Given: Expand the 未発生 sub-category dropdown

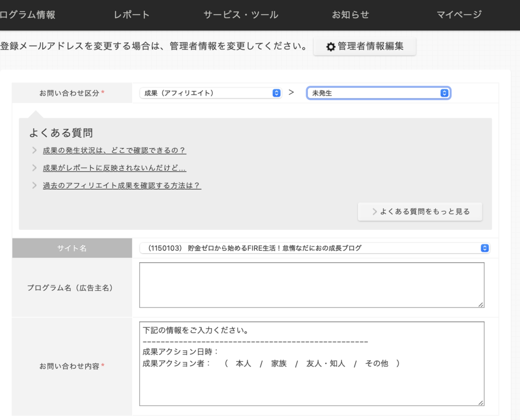Looking at the screenshot, I should pyautogui.click(x=378, y=93).
